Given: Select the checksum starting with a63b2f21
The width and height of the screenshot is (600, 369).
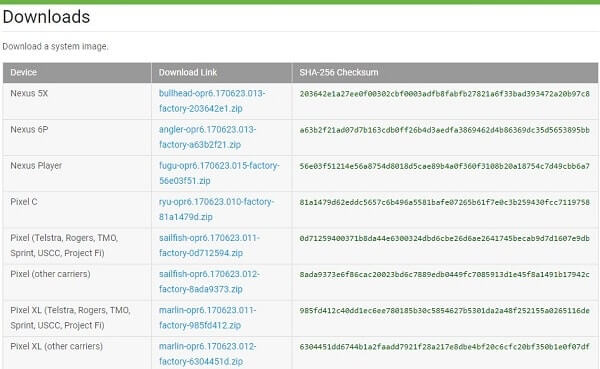Looking at the screenshot, I should (x=445, y=130).
